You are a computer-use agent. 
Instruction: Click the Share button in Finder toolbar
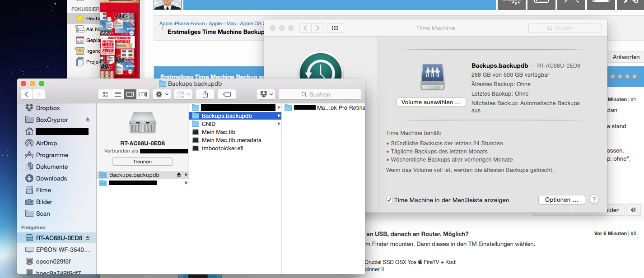(x=205, y=94)
